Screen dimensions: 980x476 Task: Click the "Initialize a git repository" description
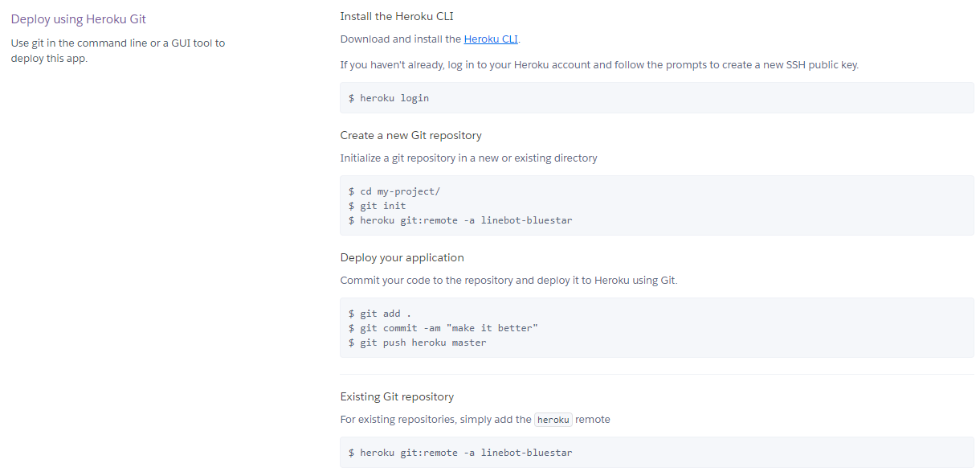point(468,158)
